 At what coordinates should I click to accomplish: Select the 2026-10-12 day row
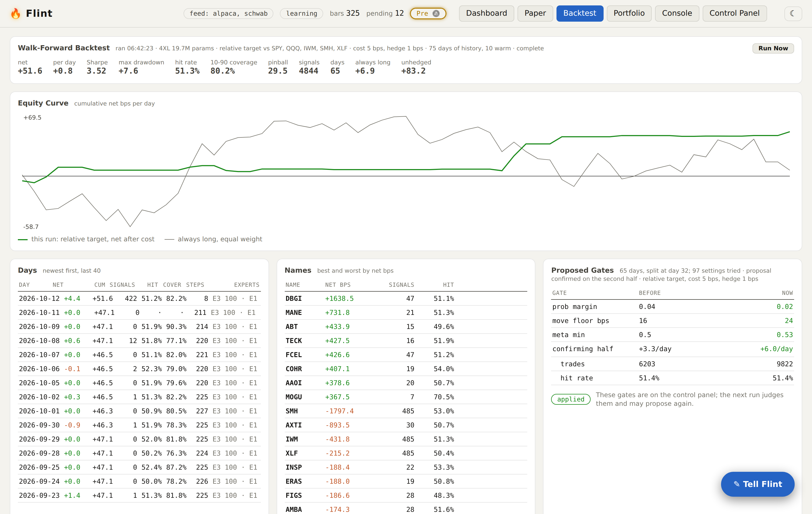[139, 299]
